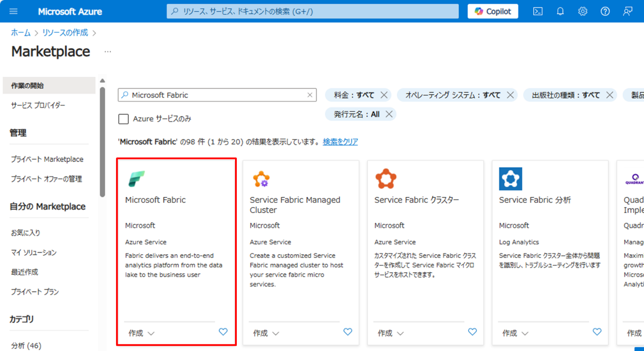The width and height of the screenshot is (644, 351).
Task: Open お気に入り in the sidebar
Action: click(25, 233)
